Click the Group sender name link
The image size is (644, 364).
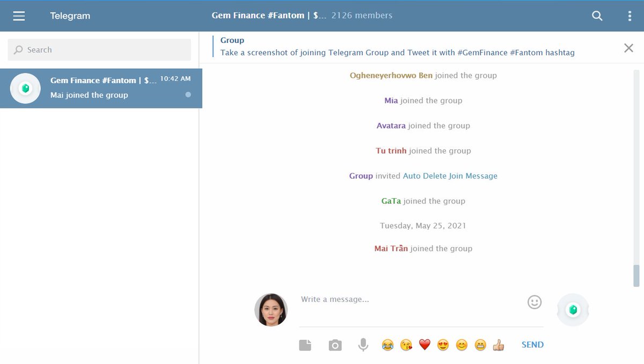coord(361,176)
